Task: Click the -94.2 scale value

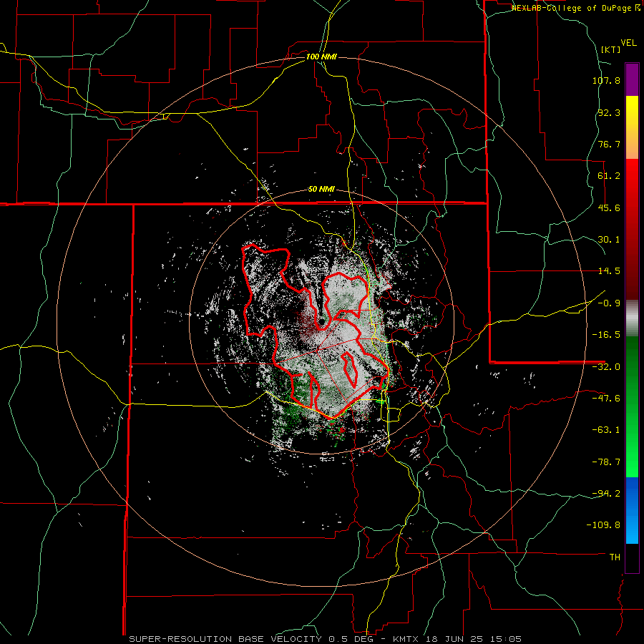Action: [x=606, y=493]
